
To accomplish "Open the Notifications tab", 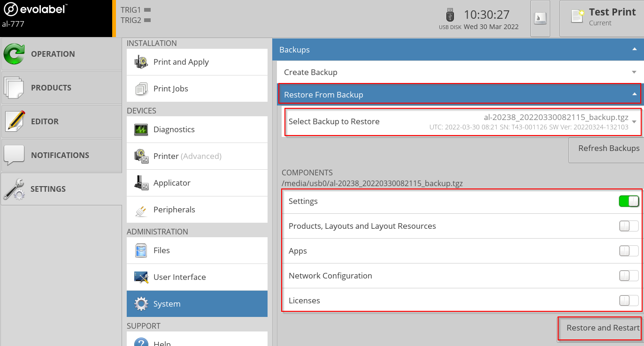I will (61, 155).
